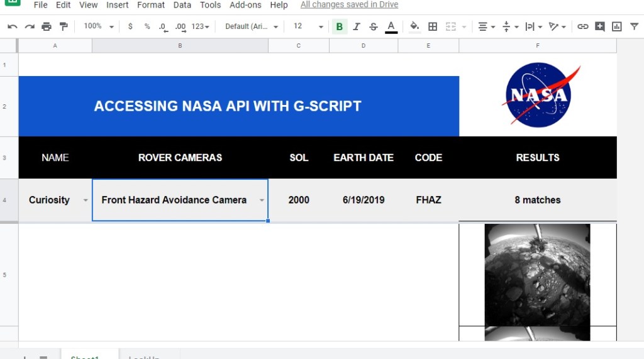
Task: Click the Print icon
Action: point(47,26)
